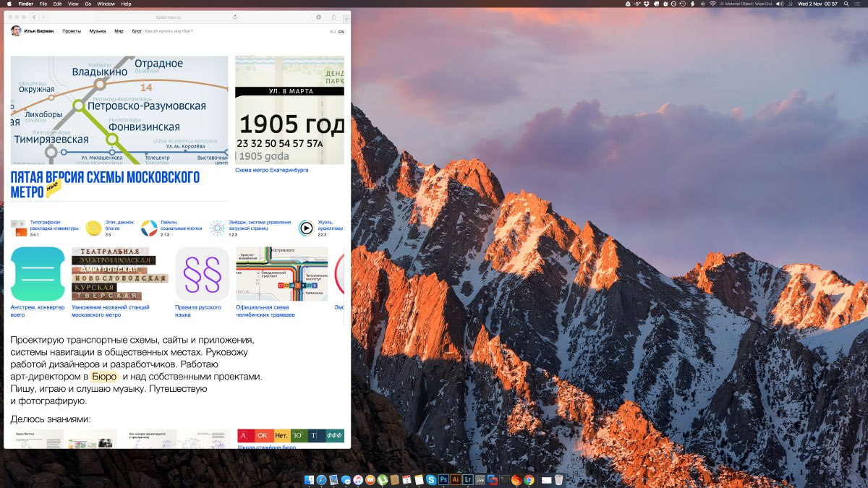Open post 'Какой купить ноутбук?'
The width and height of the screenshot is (868, 488).
169,31
